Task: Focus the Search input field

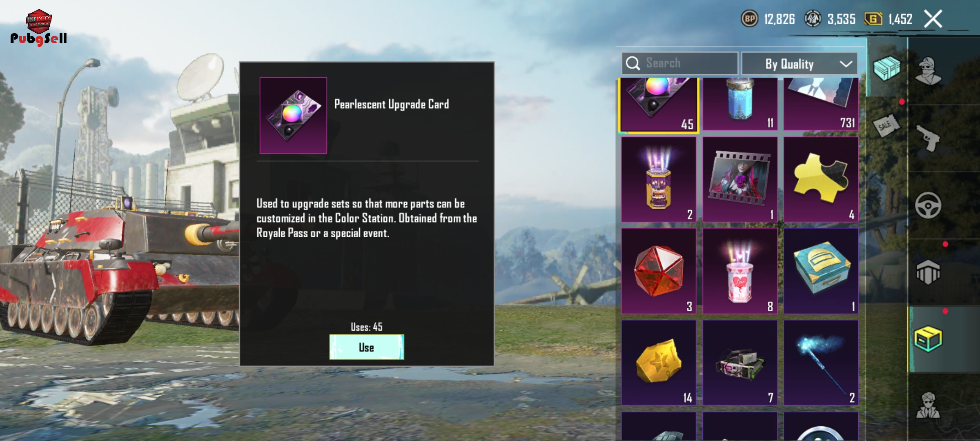Action: (679, 63)
